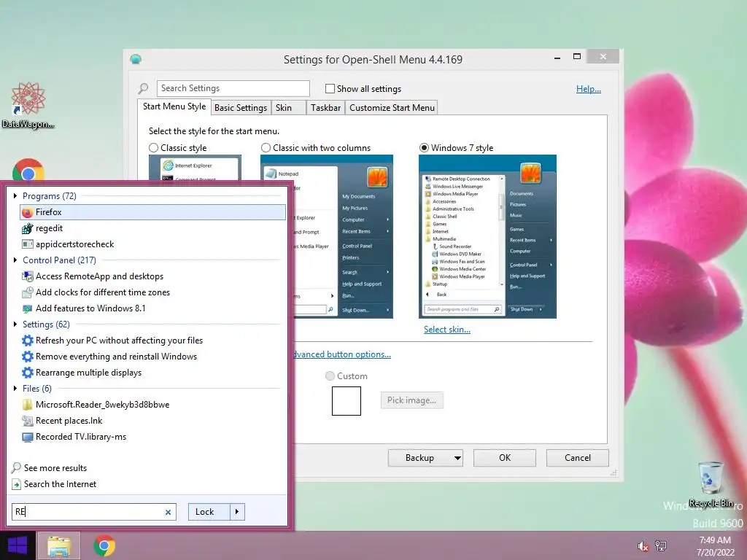Click the taskbar clock showing 7:49 AM

pos(715,546)
